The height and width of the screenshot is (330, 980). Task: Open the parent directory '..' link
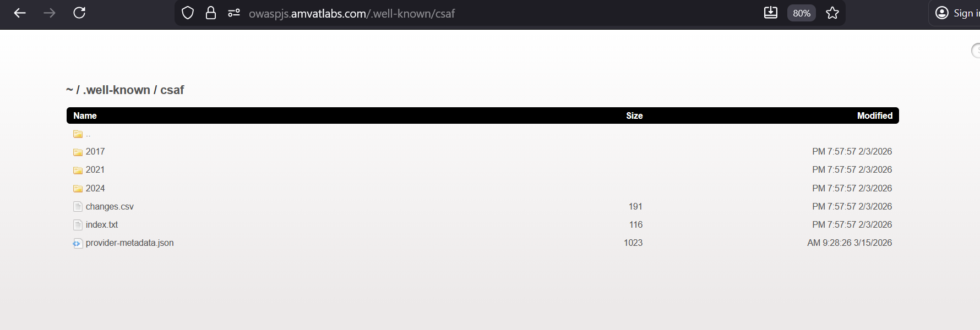click(88, 134)
